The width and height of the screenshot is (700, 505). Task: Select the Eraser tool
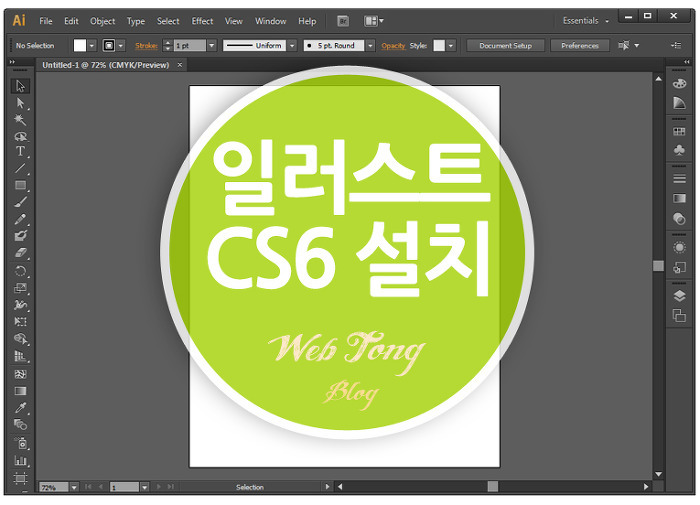click(x=20, y=253)
